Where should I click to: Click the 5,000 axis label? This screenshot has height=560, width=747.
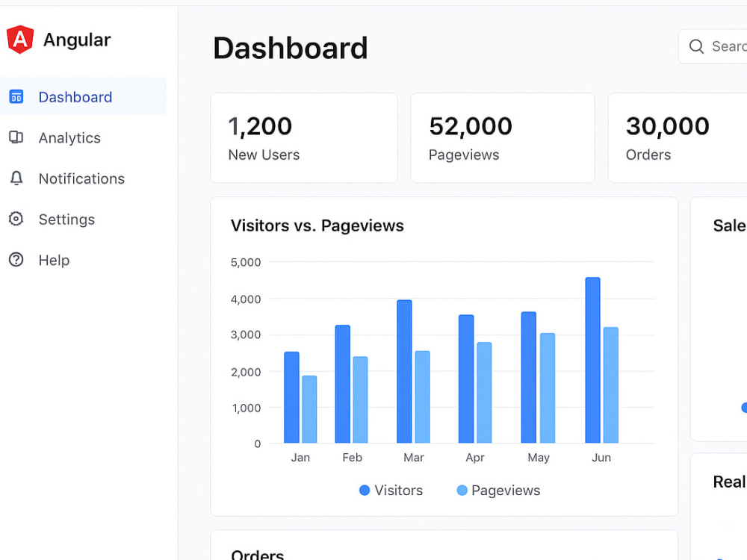246,262
